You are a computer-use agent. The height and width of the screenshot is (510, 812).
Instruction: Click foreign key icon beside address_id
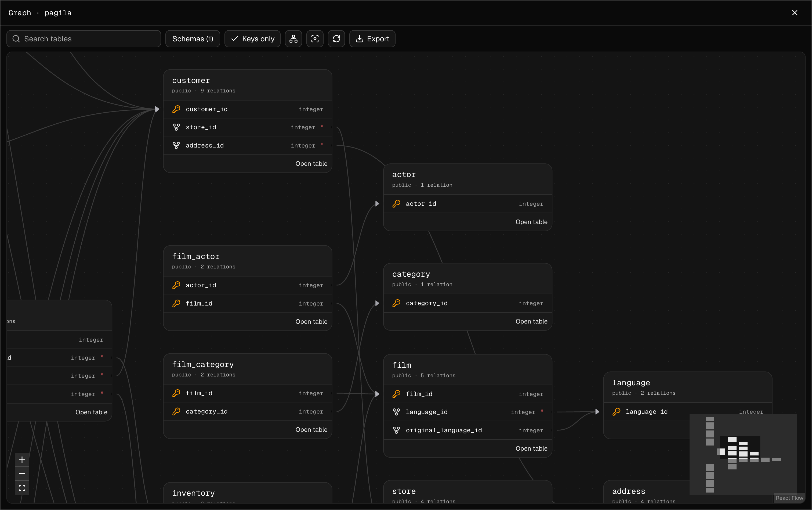tap(176, 145)
